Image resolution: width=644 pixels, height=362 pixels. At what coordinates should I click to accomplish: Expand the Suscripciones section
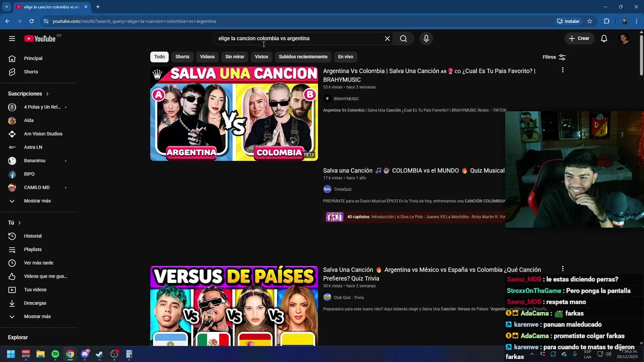[x=29, y=94]
